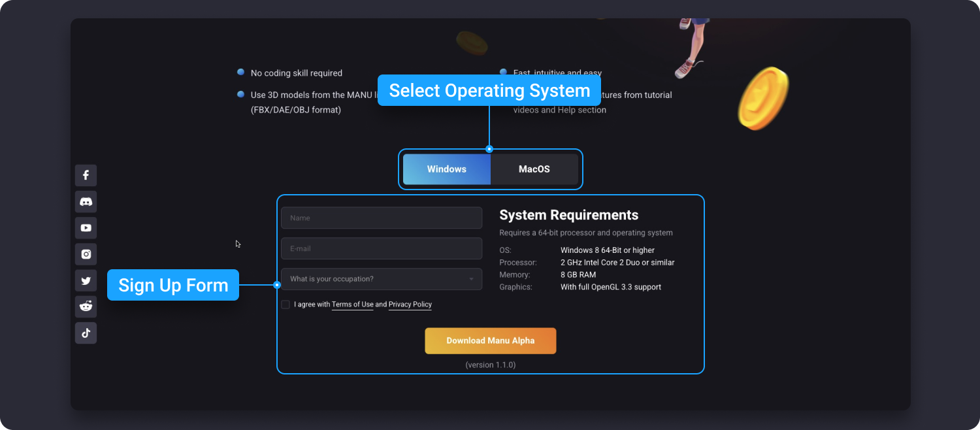The height and width of the screenshot is (430, 980).
Task: Open the YouTube social link icon
Action: click(86, 228)
